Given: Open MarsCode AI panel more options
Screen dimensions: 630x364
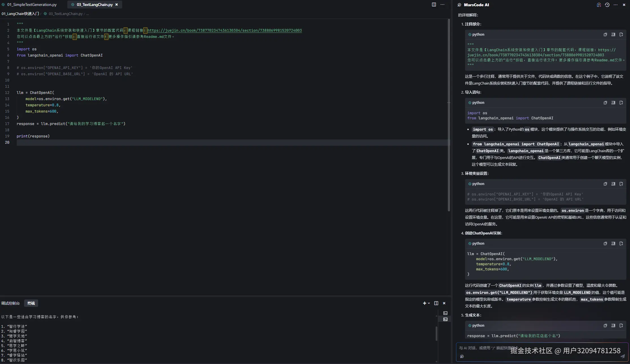Looking at the screenshot, I should [x=615, y=5].
